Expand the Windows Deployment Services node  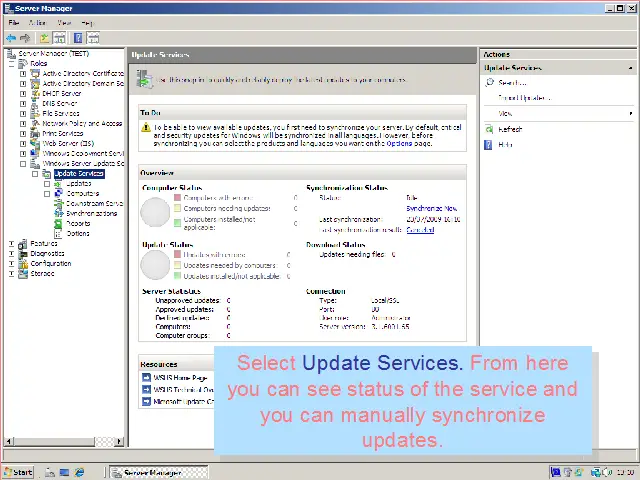[x=23, y=154]
